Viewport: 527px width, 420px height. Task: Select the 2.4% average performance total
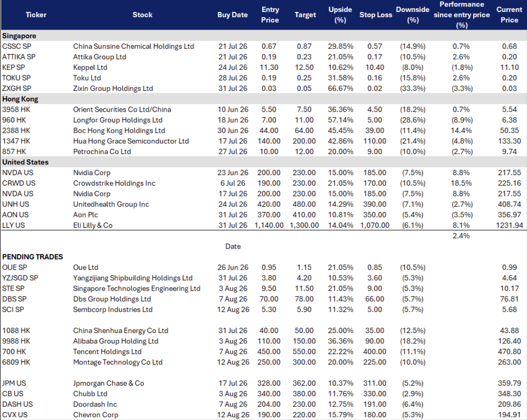(461, 236)
